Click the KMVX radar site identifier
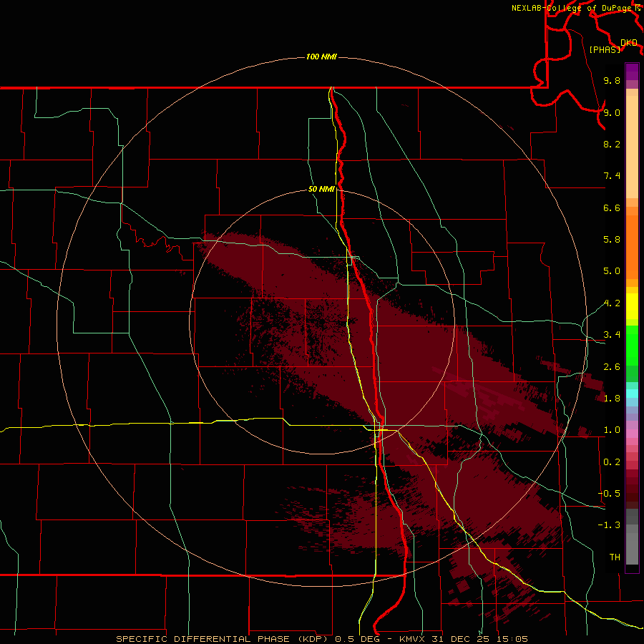The image size is (644, 644). coord(412,639)
